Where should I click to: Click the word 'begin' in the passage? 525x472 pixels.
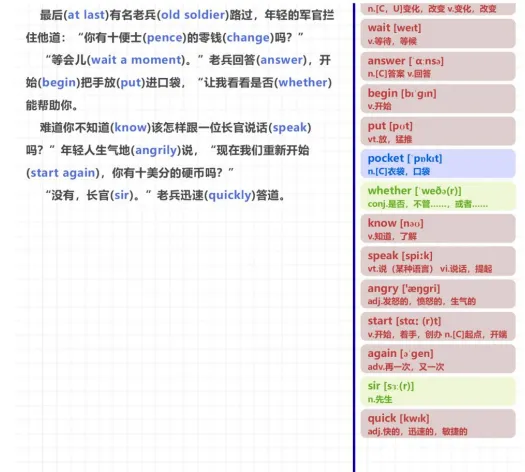pyautogui.click(x=59, y=83)
